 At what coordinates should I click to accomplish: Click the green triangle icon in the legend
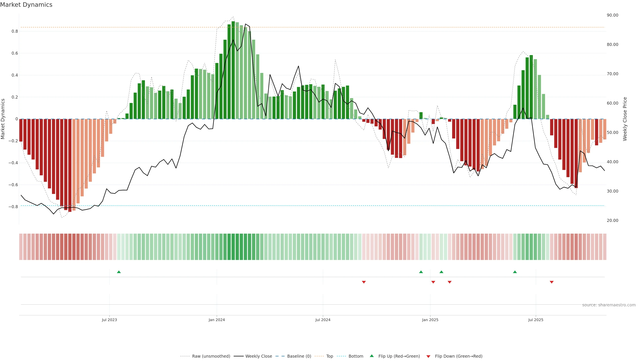click(372, 356)
